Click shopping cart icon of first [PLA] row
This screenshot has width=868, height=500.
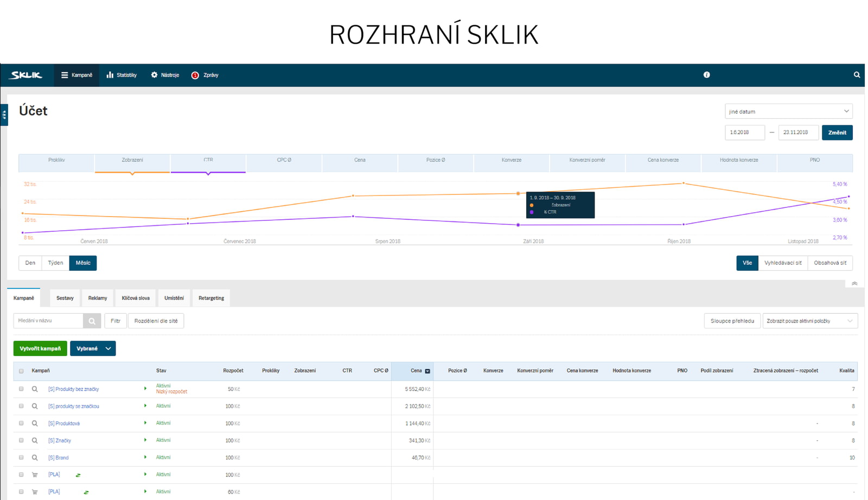[x=35, y=474]
